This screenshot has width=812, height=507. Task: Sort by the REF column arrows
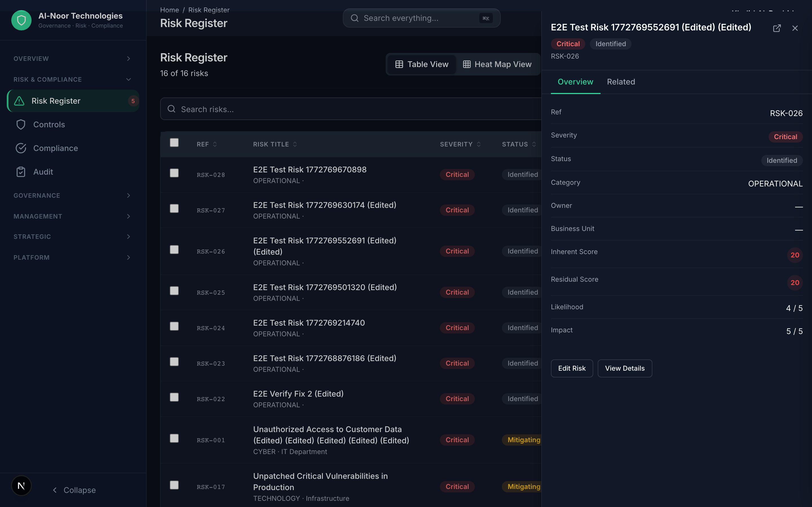pyautogui.click(x=215, y=144)
